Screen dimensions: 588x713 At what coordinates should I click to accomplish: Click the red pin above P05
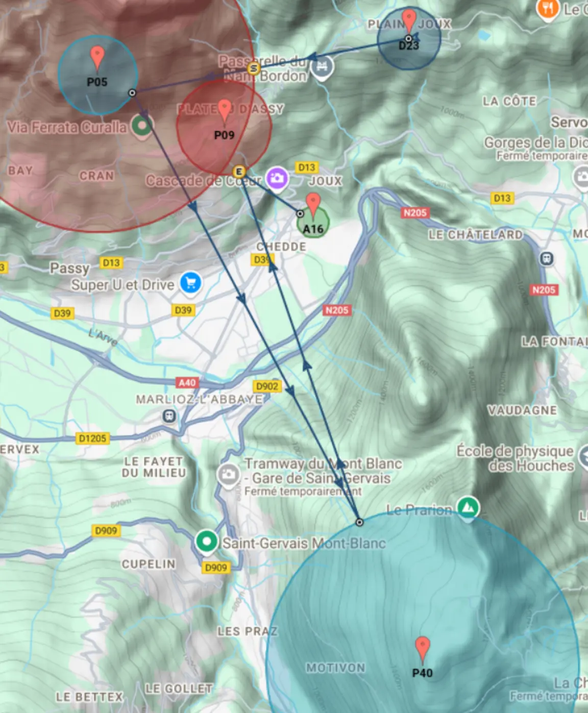tap(97, 57)
